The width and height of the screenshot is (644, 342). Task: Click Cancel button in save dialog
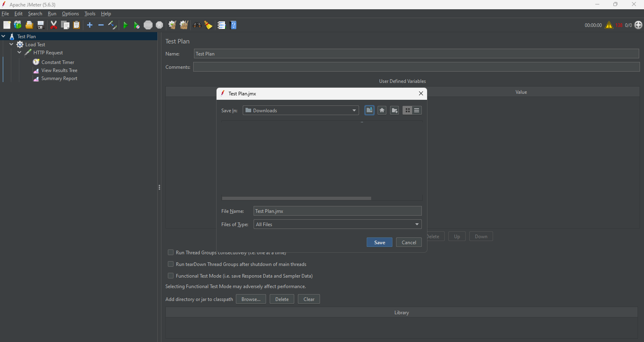409,242
